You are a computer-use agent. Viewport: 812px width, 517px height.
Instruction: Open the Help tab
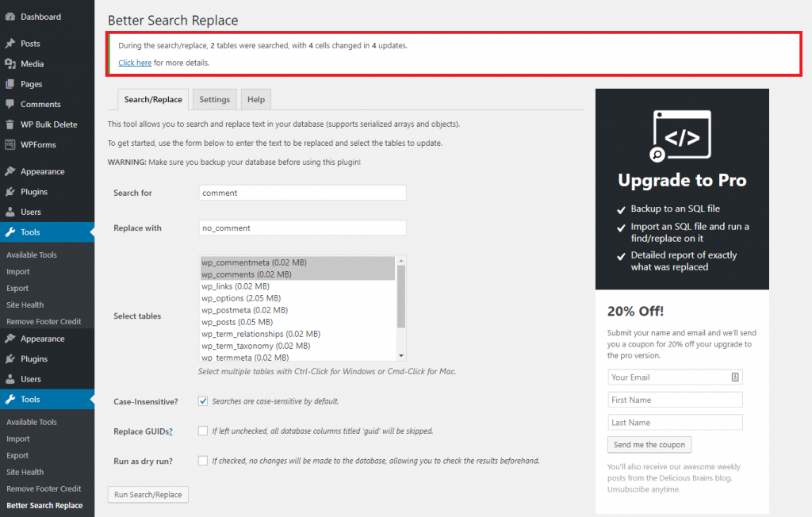click(x=256, y=99)
